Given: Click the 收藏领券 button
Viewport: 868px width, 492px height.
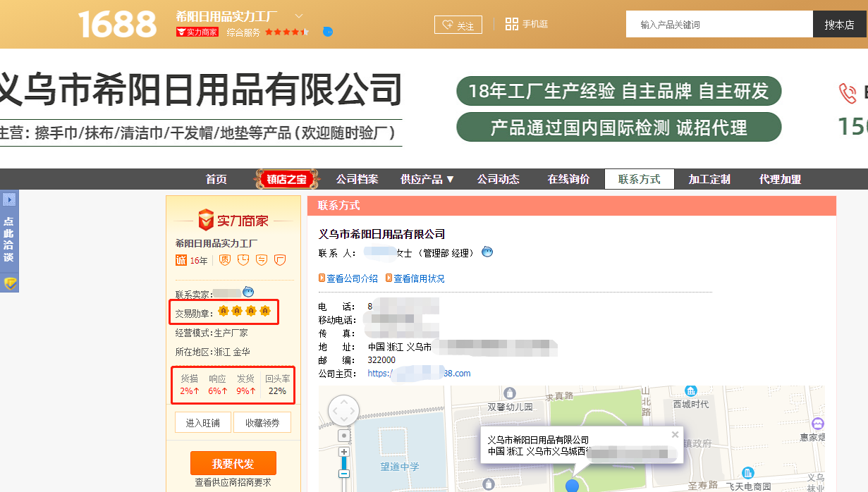Looking at the screenshot, I should pyautogui.click(x=262, y=423).
